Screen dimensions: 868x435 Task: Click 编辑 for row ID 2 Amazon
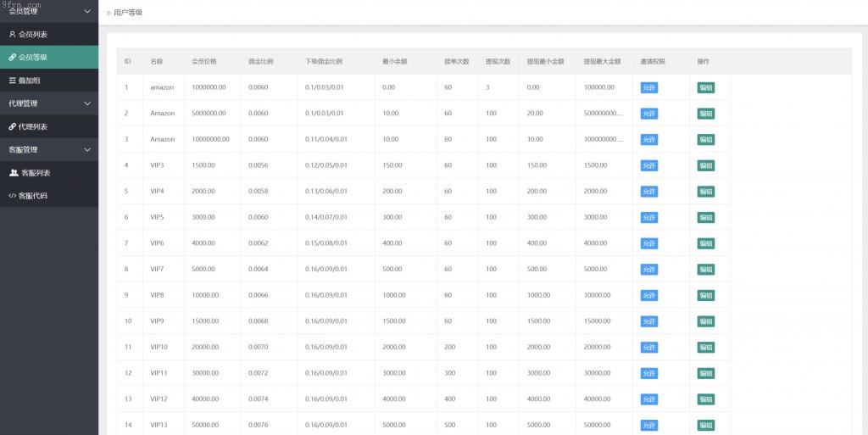(705, 114)
